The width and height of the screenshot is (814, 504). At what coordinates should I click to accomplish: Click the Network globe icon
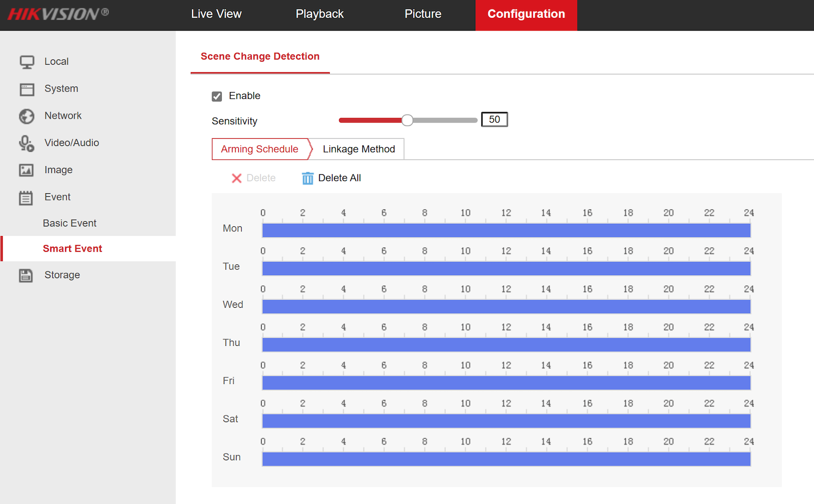[26, 116]
